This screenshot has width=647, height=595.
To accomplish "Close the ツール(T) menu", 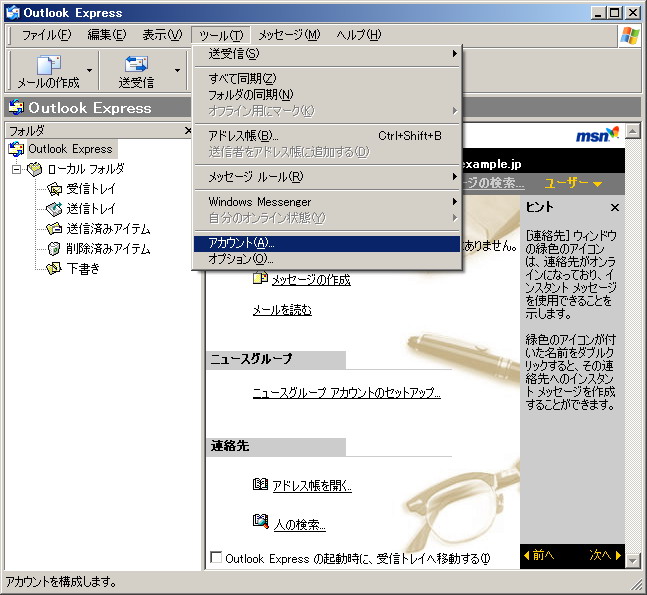I will pyautogui.click(x=221, y=35).
